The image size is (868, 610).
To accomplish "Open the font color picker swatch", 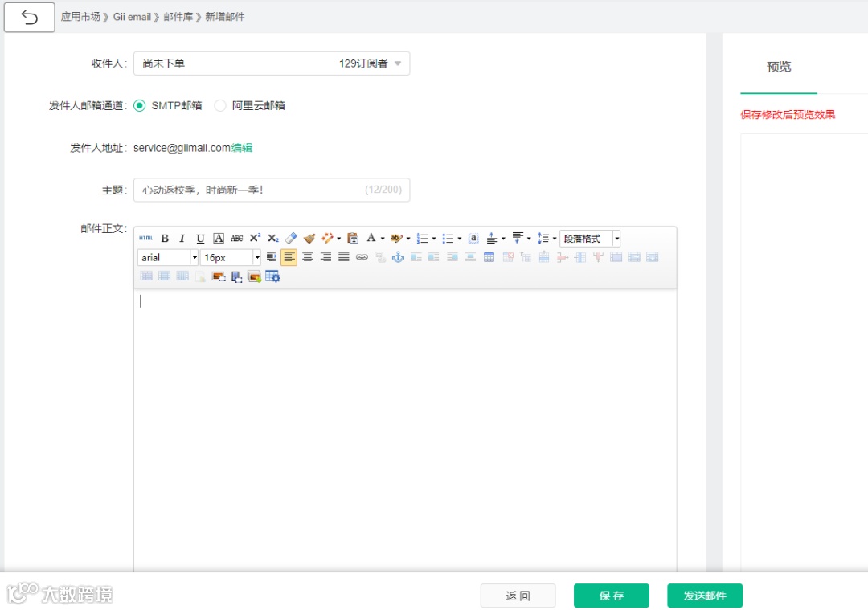I will point(373,238).
